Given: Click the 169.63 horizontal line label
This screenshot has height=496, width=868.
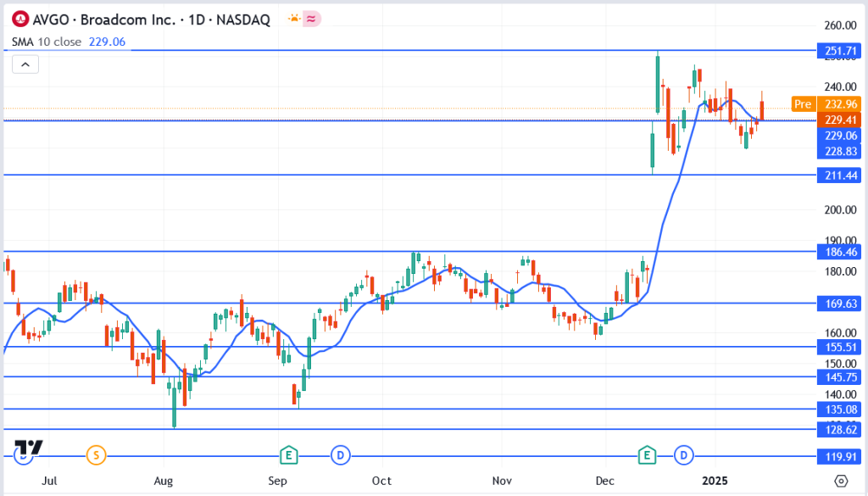Looking at the screenshot, I should (x=839, y=303).
